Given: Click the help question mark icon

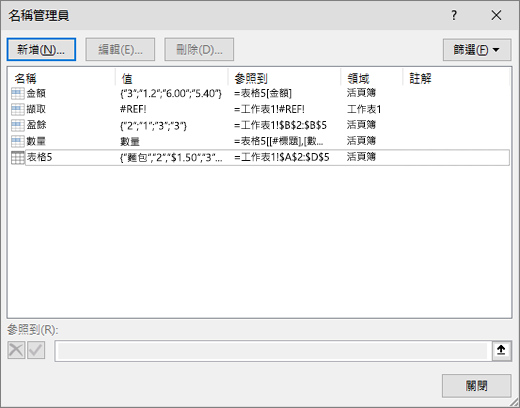Looking at the screenshot, I should tap(454, 15).
